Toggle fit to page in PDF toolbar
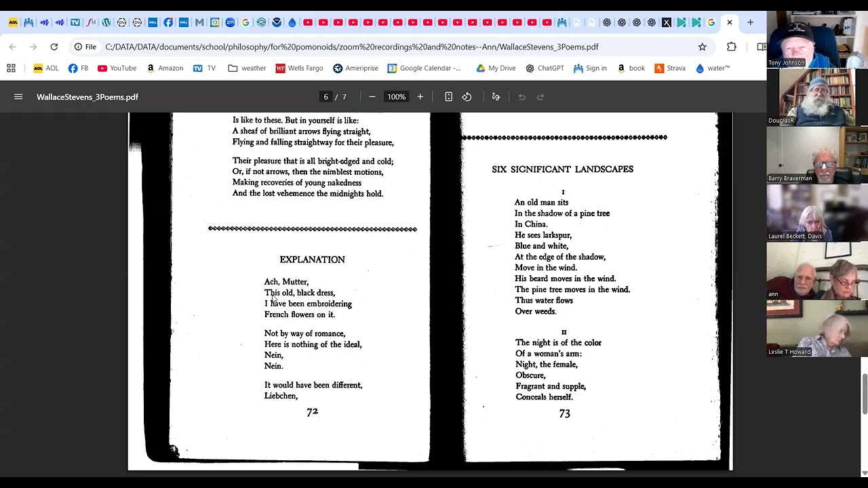 coord(448,97)
